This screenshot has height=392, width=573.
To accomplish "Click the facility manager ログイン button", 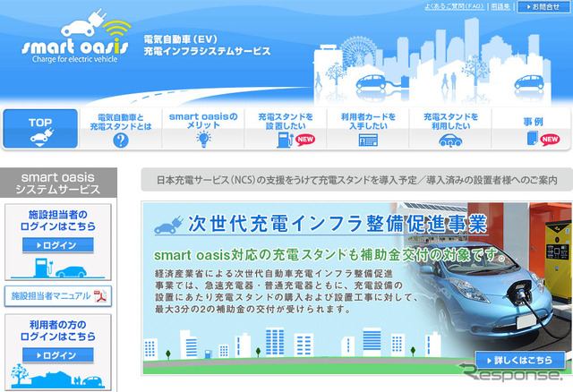I will (x=57, y=245).
